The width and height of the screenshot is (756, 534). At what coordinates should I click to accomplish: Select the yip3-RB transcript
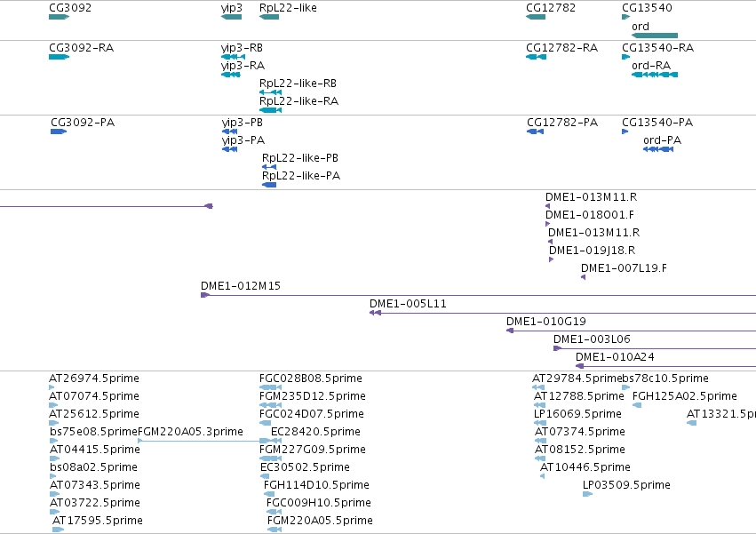click(x=234, y=57)
